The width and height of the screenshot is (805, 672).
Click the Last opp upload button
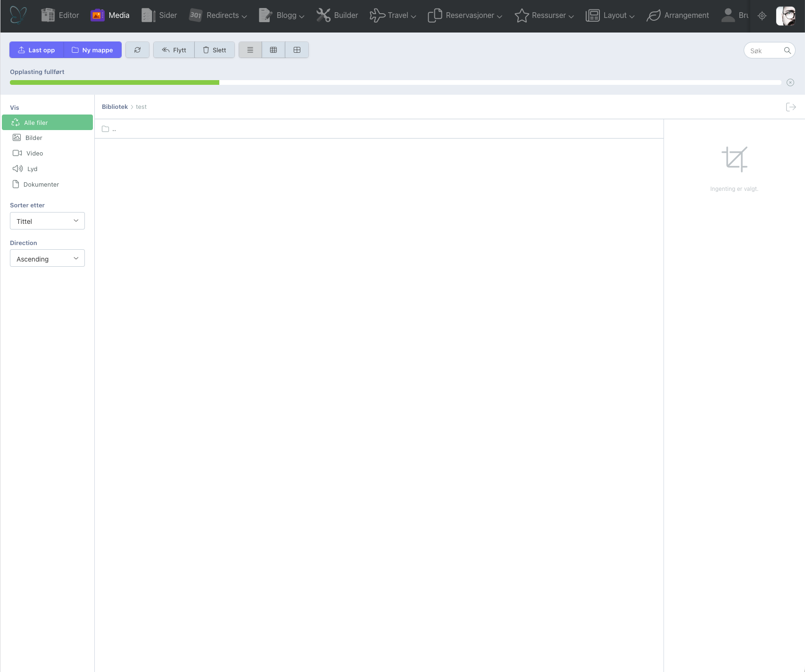[36, 50]
